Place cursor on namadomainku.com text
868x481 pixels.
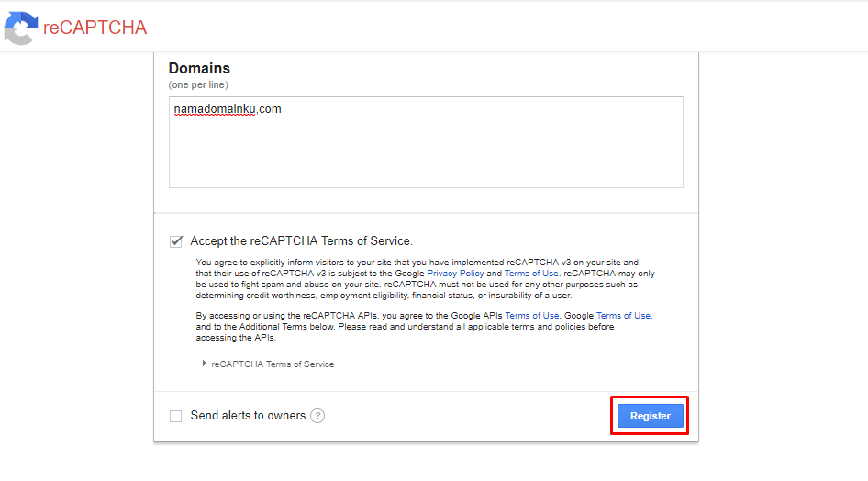pos(228,109)
